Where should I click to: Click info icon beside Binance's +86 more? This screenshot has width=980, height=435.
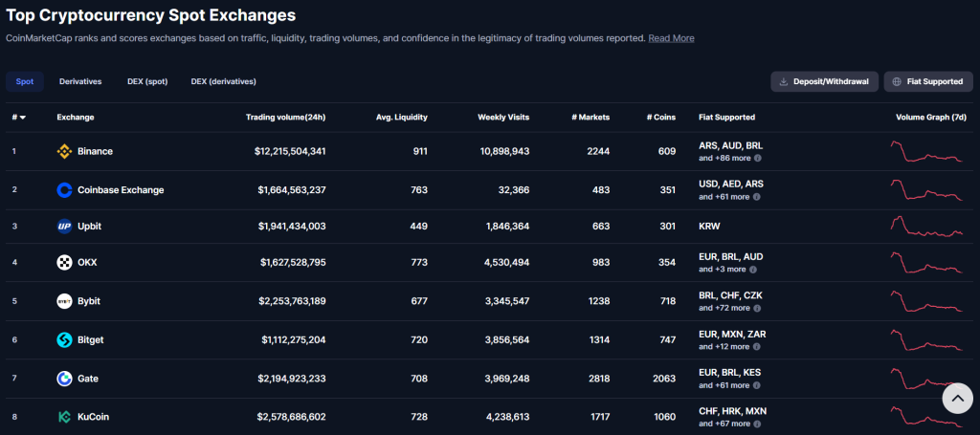757,158
